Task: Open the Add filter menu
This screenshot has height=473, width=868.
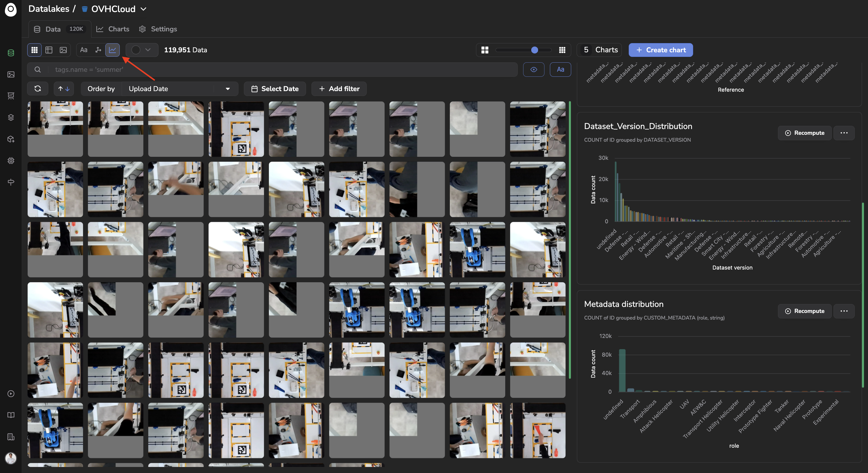Action: click(x=339, y=89)
